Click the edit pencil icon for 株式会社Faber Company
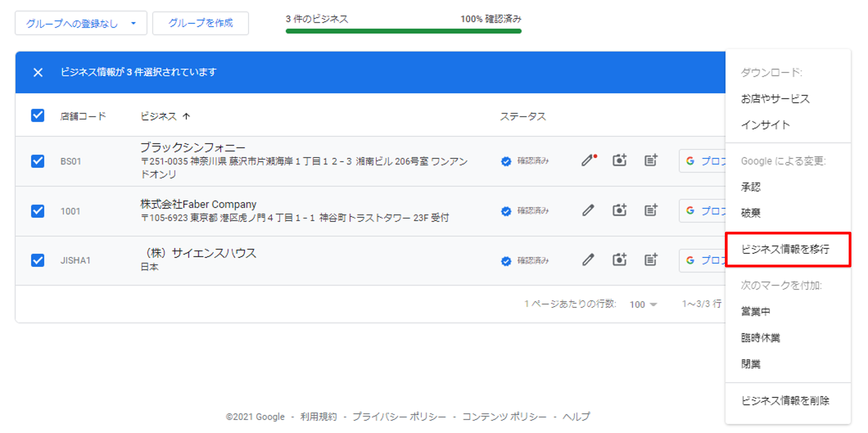This screenshot has height=433, width=868. (x=588, y=211)
